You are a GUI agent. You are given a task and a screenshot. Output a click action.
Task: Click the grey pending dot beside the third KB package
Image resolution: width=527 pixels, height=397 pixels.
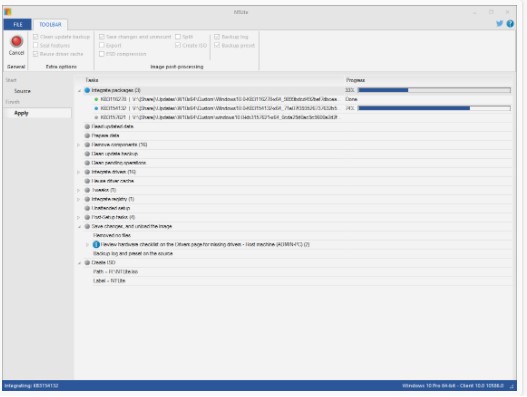[96, 117]
